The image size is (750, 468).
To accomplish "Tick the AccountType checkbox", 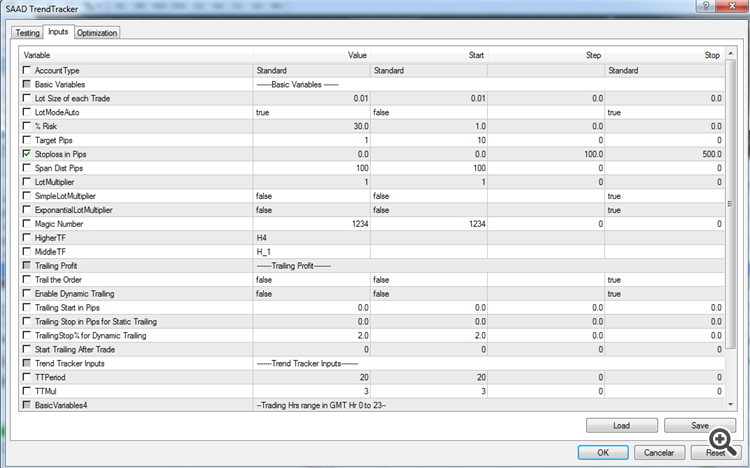I will [x=27, y=70].
